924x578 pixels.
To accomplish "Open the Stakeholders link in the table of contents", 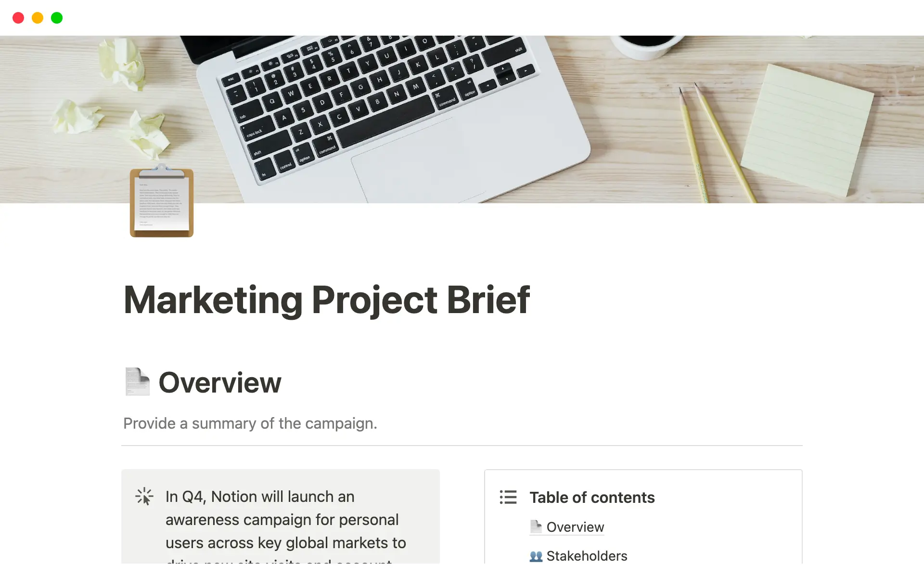I will (x=587, y=556).
